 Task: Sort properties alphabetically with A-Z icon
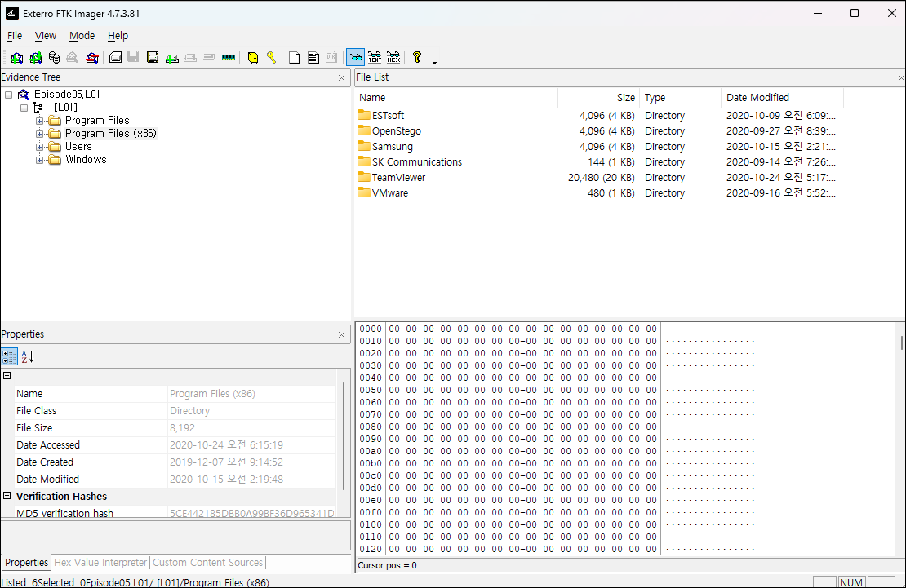click(27, 357)
